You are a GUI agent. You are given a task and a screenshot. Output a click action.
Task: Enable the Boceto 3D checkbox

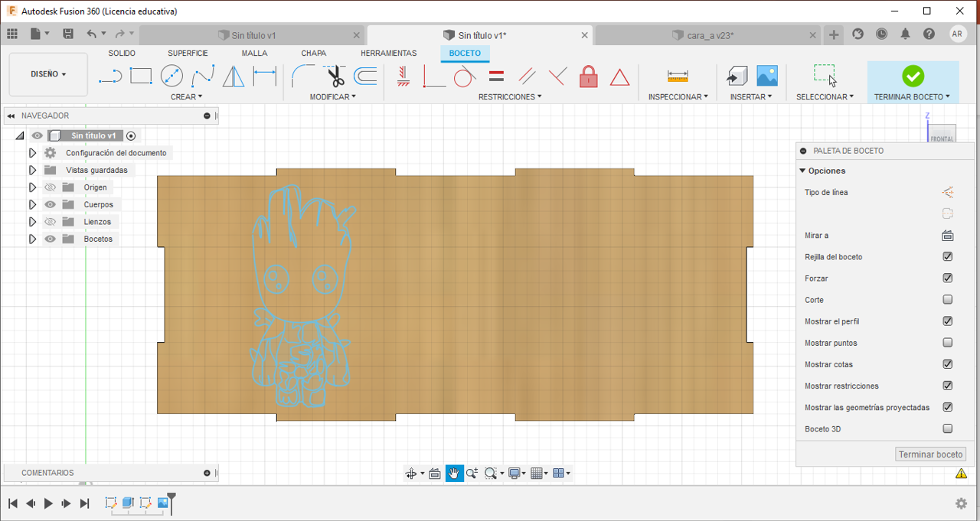[948, 428]
